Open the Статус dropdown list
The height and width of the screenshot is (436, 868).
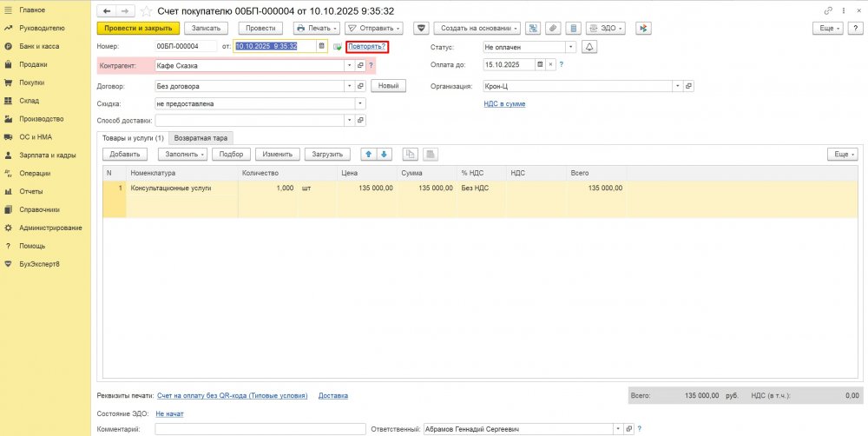coord(571,47)
